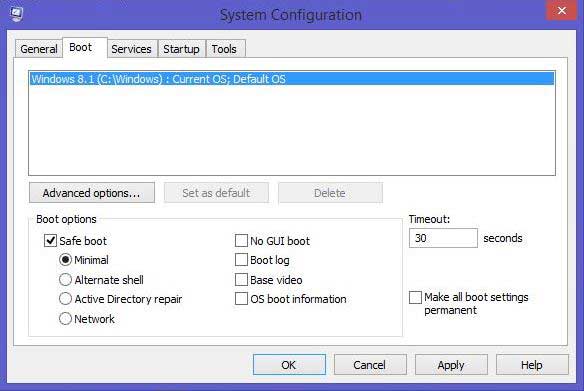584x391 pixels.
Task: Switch to the General tab
Action: click(38, 49)
